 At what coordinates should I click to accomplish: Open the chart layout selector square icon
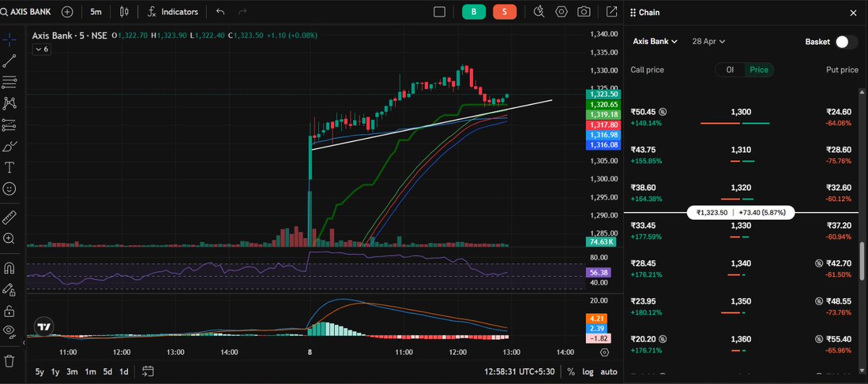click(x=439, y=12)
